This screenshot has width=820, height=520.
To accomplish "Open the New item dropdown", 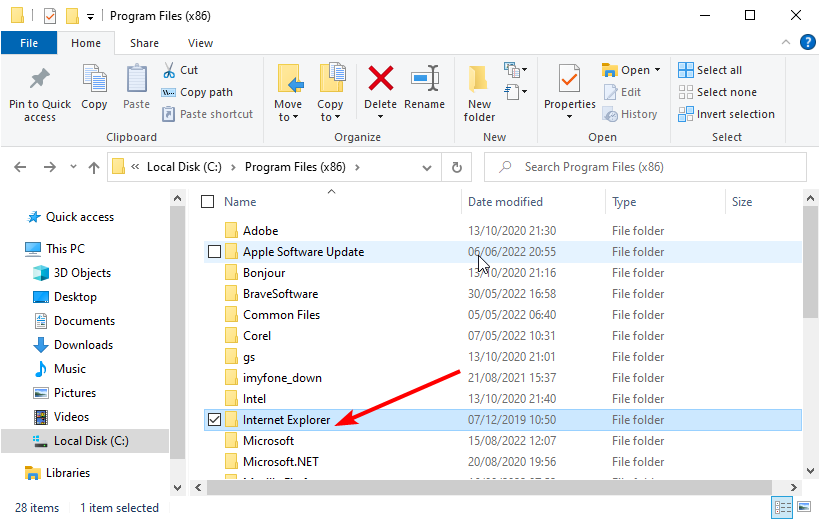I will pyautogui.click(x=515, y=70).
